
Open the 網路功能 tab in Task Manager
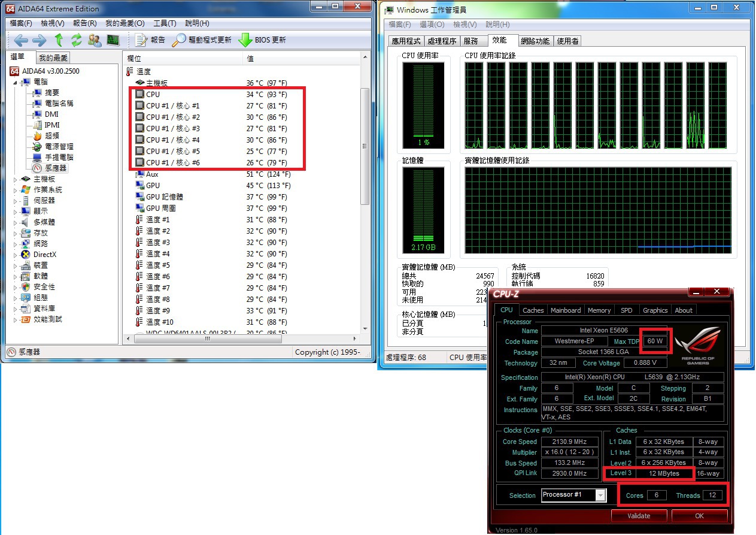tap(535, 41)
